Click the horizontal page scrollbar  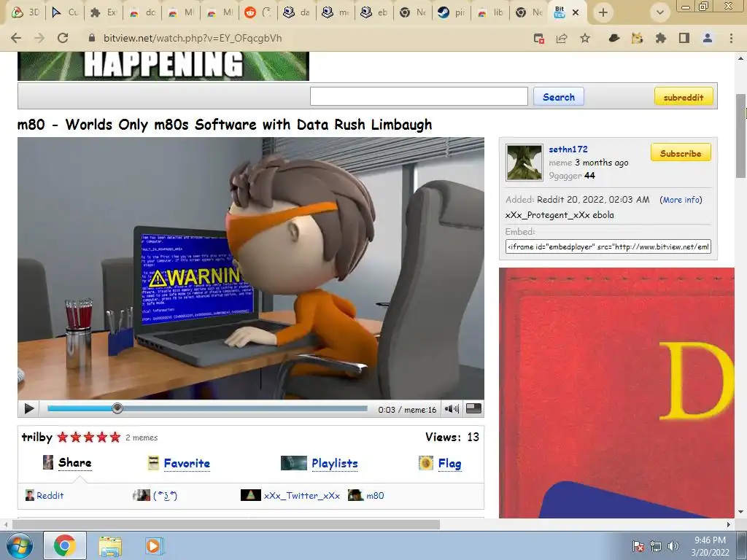point(226,524)
